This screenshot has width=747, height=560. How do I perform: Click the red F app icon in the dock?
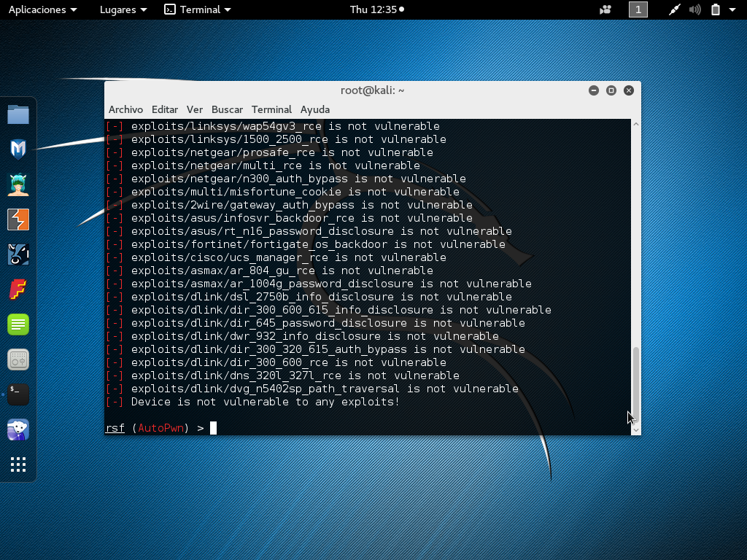[18, 289]
